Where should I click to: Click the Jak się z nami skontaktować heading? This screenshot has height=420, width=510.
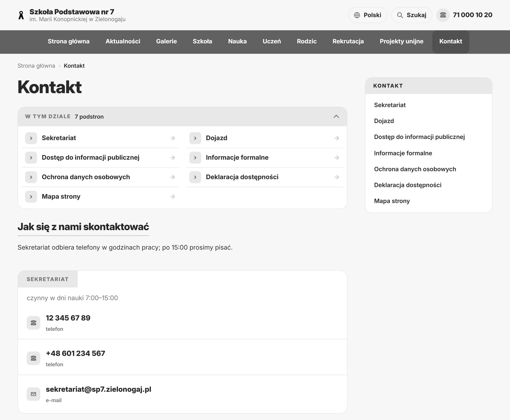pos(83,227)
